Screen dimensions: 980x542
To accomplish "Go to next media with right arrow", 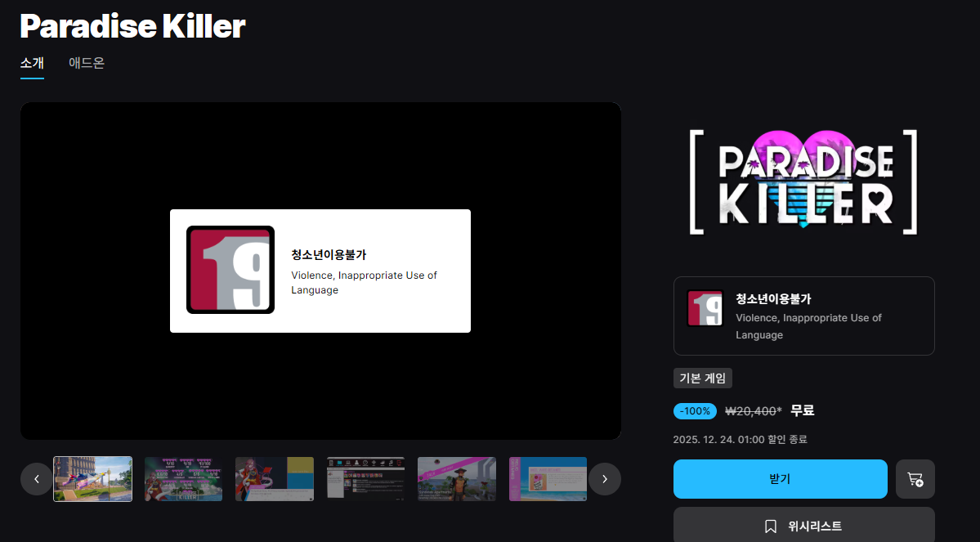I will (604, 479).
